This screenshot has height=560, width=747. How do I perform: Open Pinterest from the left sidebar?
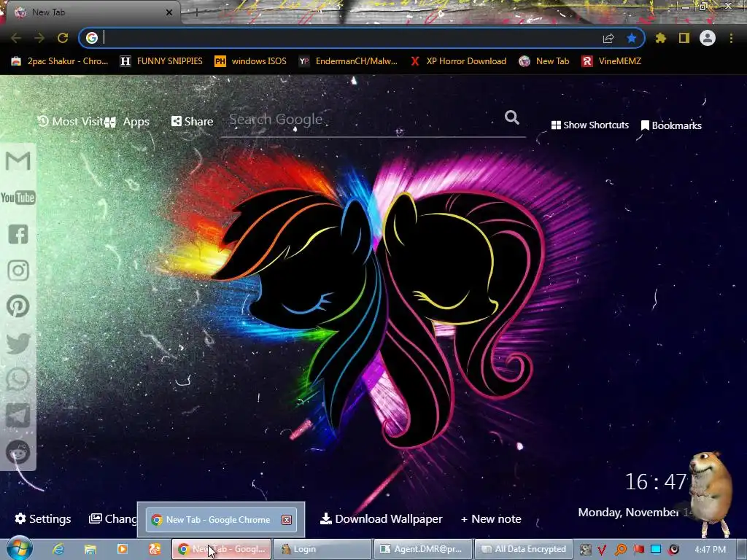tap(18, 307)
